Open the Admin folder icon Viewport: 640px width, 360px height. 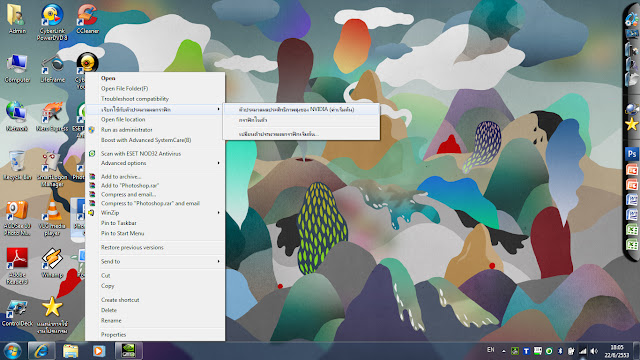pos(17,18)
